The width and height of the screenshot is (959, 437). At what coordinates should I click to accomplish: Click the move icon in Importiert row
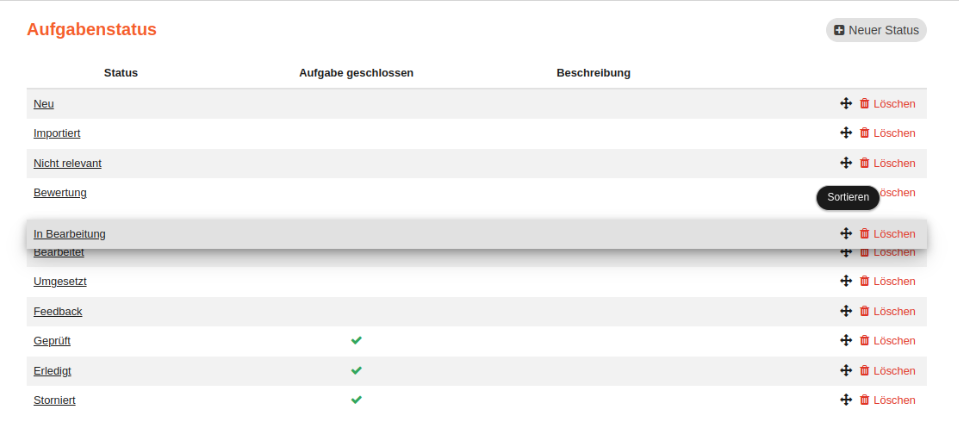pyautogui.click(x=846, y=133)
